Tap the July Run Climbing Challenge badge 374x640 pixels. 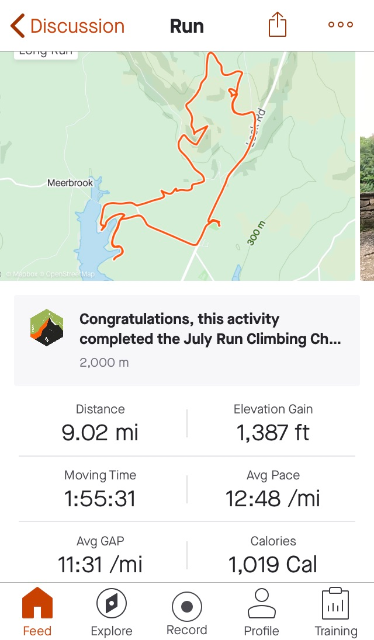click(47, 328)
